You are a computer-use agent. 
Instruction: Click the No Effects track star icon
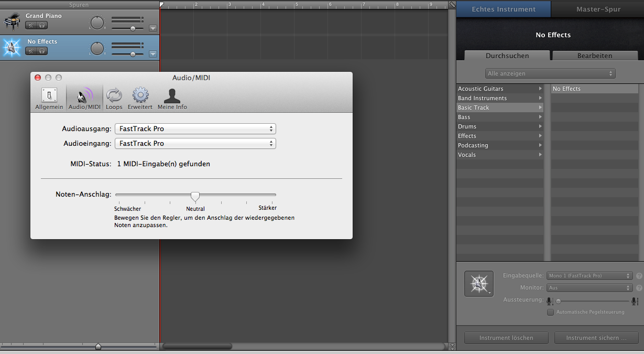point(12,48)
